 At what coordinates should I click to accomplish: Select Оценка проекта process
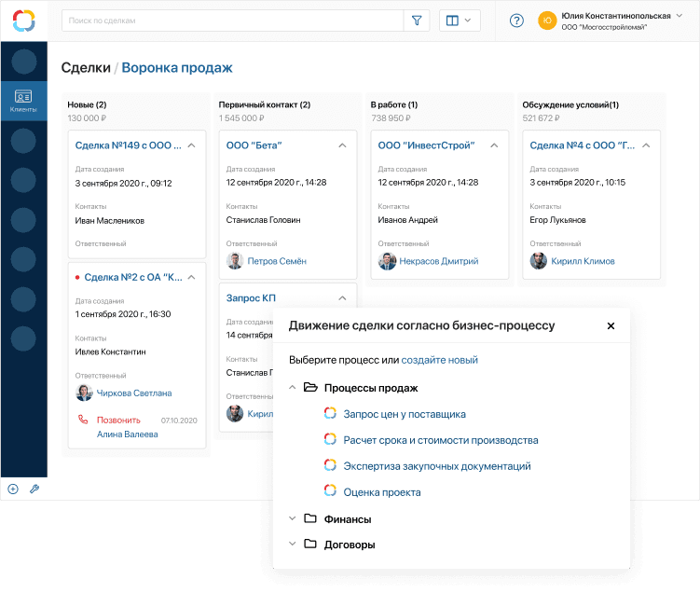tap(381, 492)
